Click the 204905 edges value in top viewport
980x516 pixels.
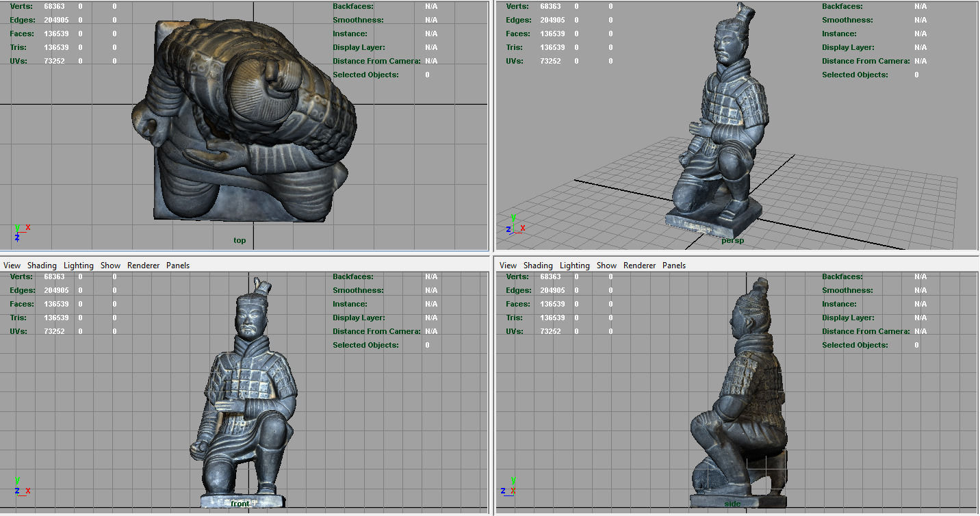click(55, 20)
